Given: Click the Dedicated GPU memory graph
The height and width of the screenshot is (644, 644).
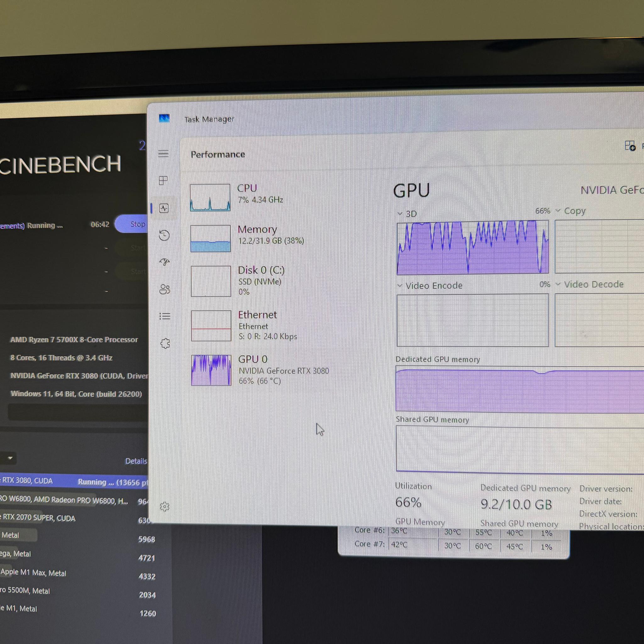Looking at the screenshot, I should click(520, 389).
